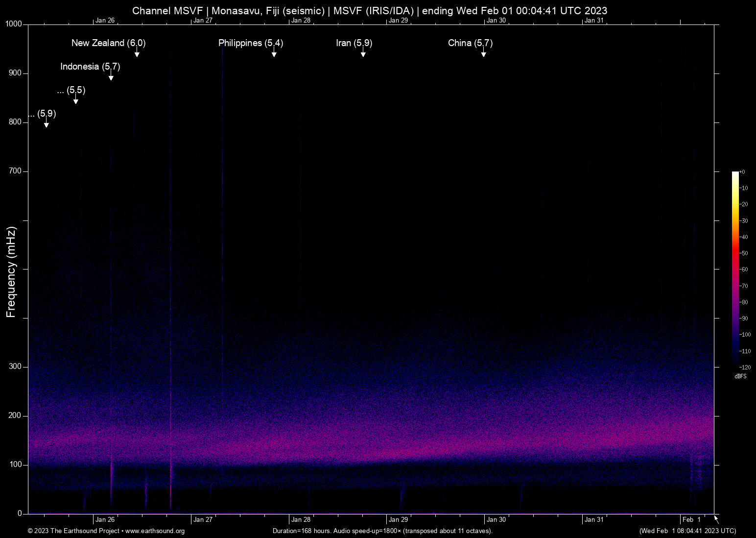Expand the Jan 29 bottom axis date label
This screenshot has width=756, height=538.
(x=399, y=519)
